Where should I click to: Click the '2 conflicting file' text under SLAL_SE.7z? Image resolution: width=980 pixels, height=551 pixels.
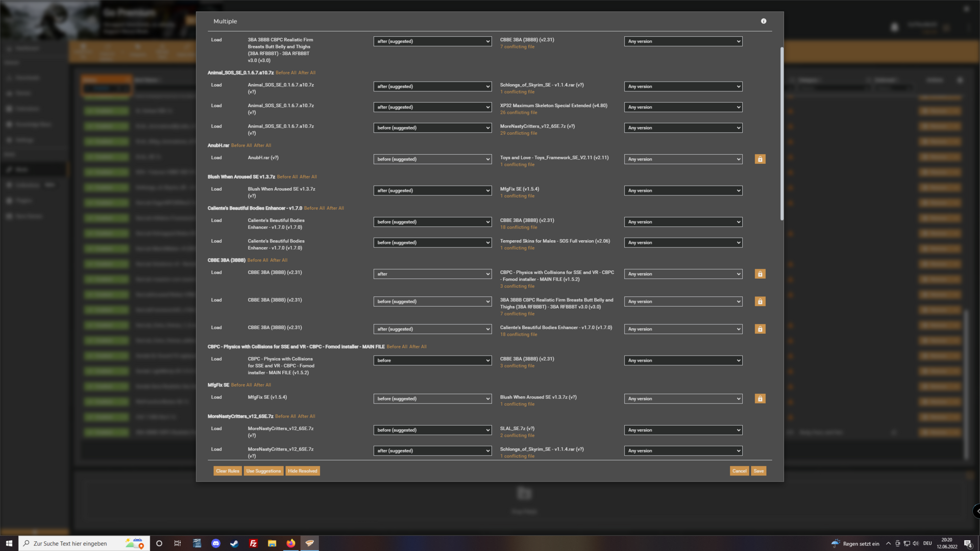tap(518, 436)
